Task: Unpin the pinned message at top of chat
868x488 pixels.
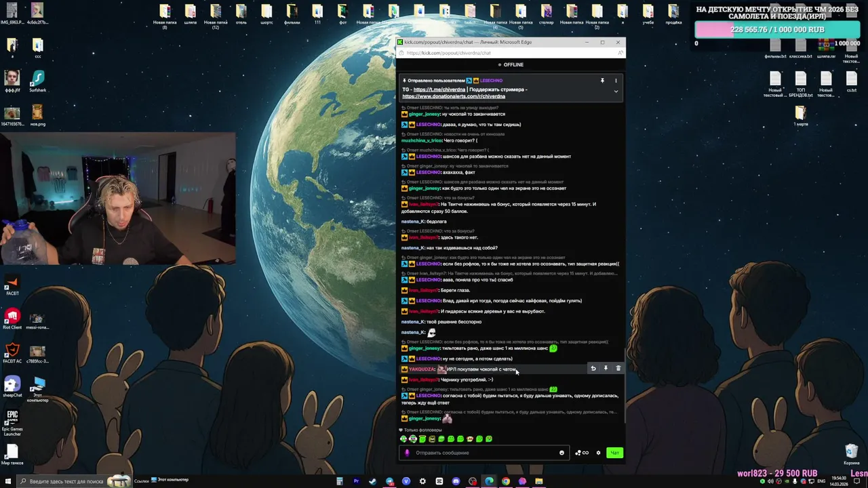Action: pyautogui.click(x=602, y=81)
